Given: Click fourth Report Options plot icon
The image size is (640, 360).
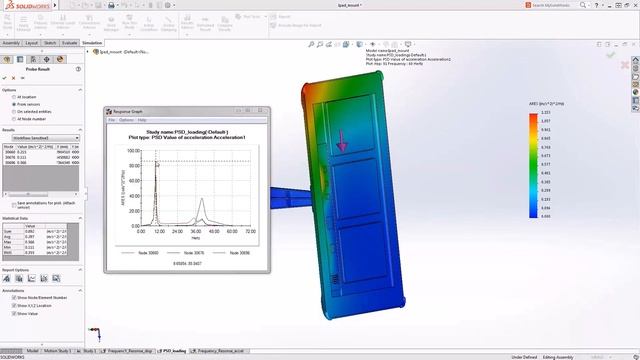Looking at the screenshot, I should point(44,278).
